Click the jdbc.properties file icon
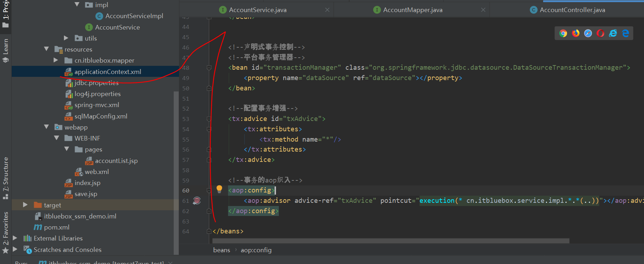 [69, 83]
